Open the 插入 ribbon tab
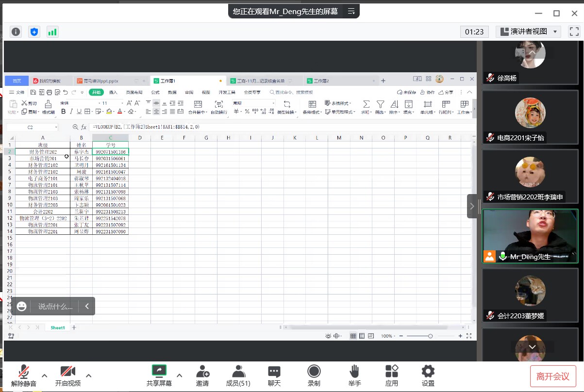584x392 pixels. point(113,92)
